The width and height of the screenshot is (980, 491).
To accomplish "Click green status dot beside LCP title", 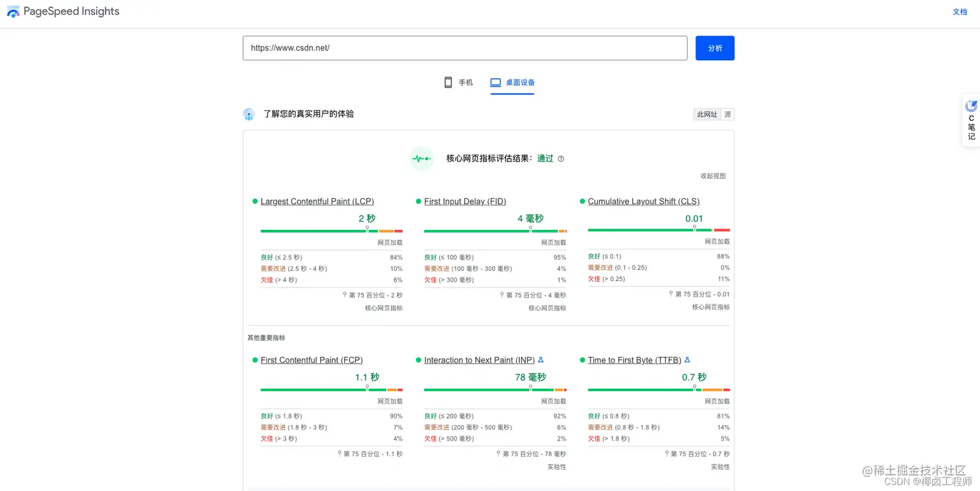I will pyautogui.click(x=255, y=201).
